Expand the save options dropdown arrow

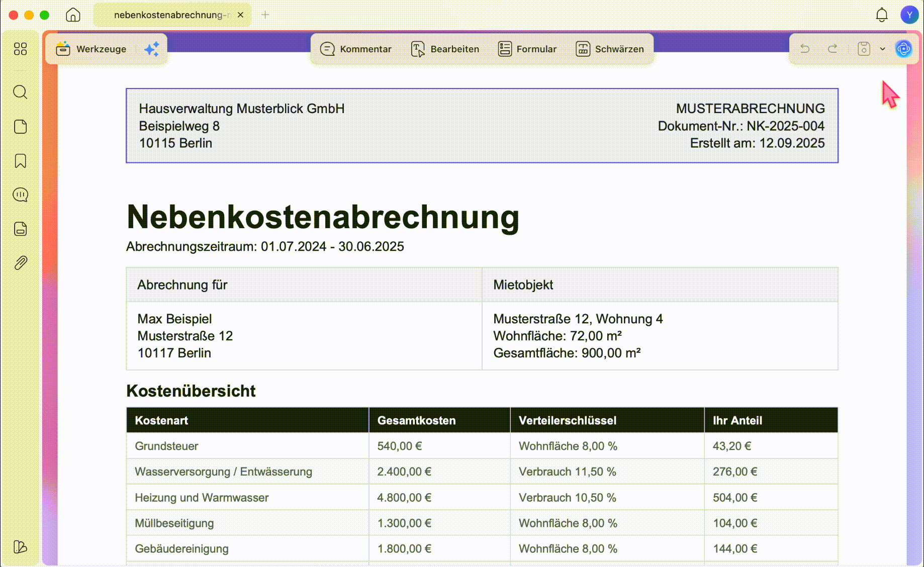tap(882, 49)
